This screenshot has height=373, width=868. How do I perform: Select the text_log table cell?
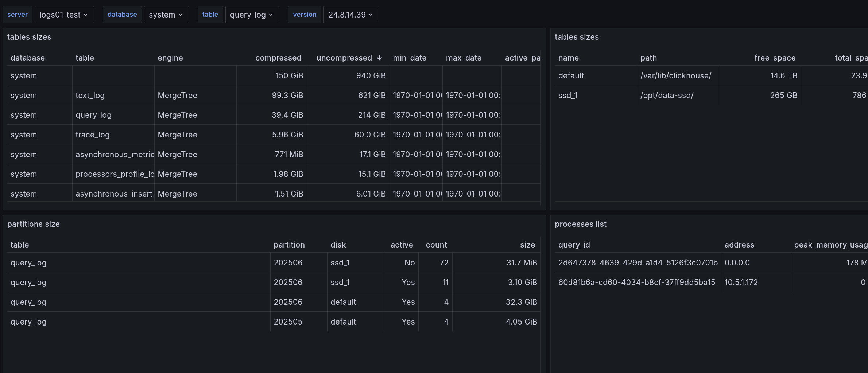90,96
